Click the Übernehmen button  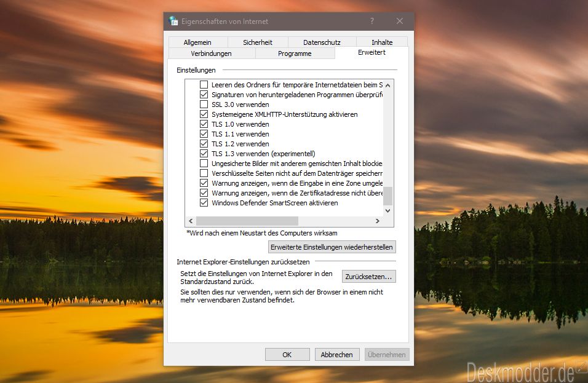pyautogui.click(x=387, y=355)
